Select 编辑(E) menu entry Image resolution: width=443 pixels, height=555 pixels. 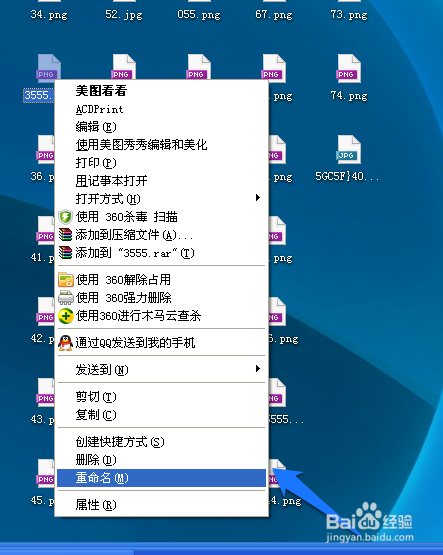pyautogui.click(x=96, y=127)
